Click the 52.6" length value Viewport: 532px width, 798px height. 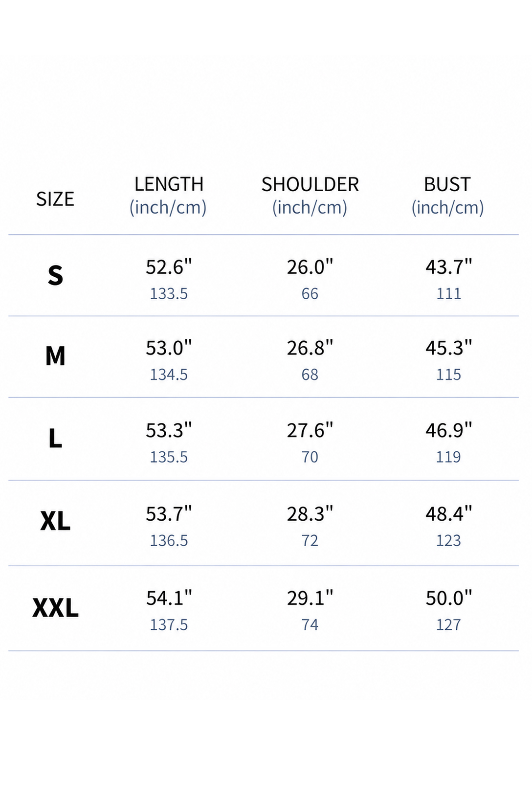(x=169, y=267)
